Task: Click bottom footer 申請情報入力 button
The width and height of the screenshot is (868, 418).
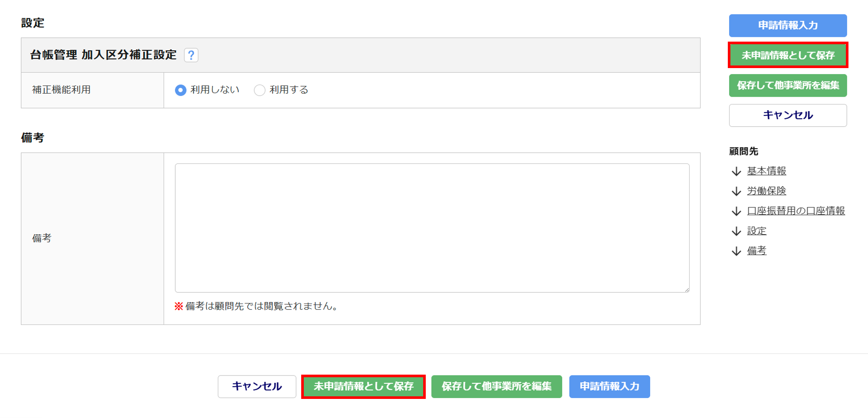Action: (x=609, y=386)
